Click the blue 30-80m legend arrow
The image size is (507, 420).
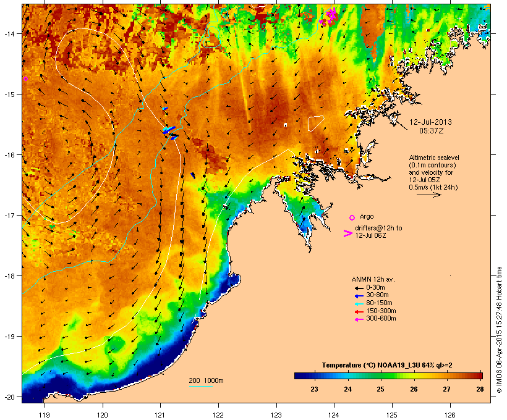coord(359,296)
